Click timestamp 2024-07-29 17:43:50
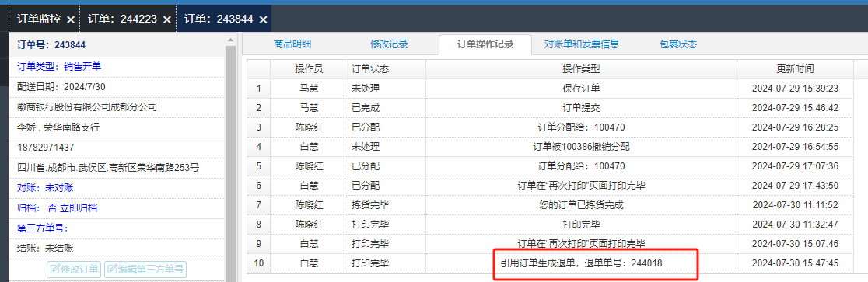The width and height of the screenshot is (868, 282). point(795,185)
